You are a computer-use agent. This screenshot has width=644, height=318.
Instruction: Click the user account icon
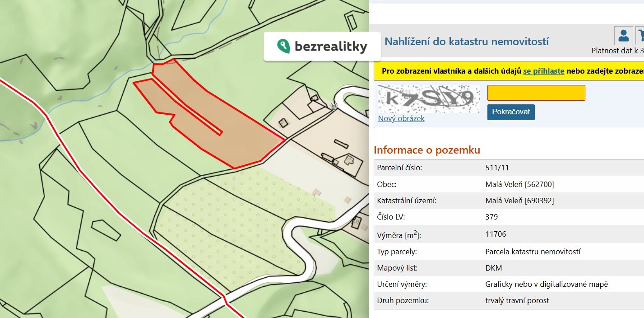[624, 35]
